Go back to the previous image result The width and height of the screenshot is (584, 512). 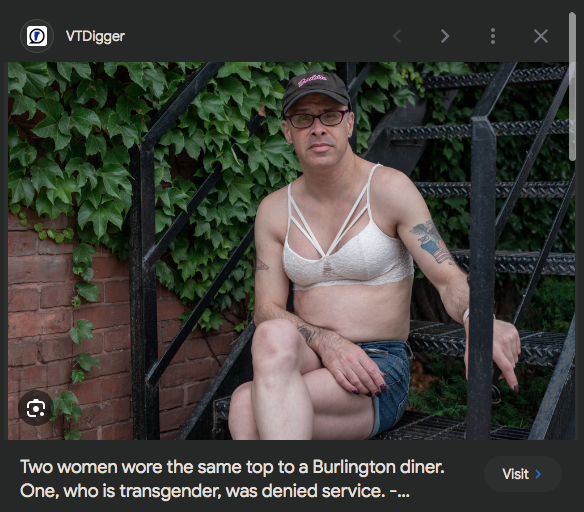[x=397, y=36]
